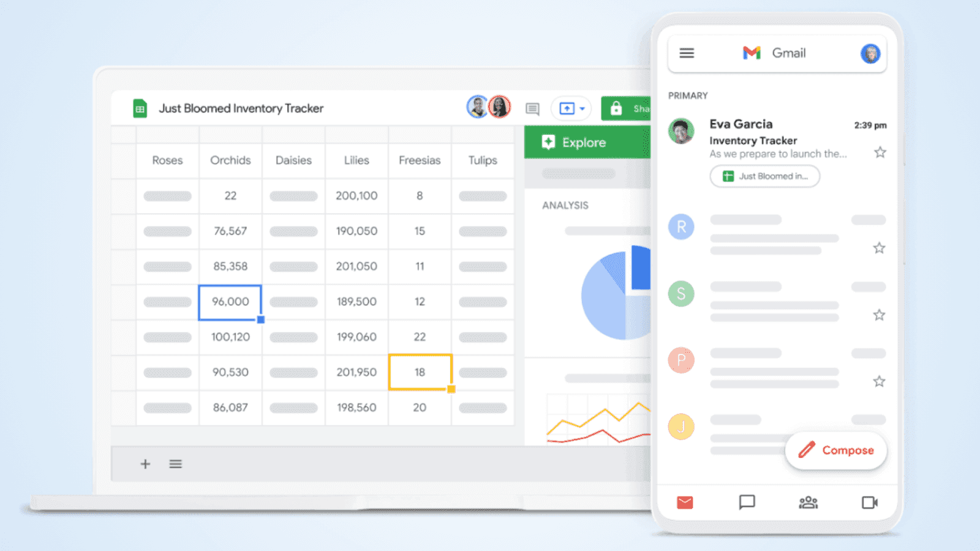Open the Just Bloomed attachment chip
Image resolution: width=980 pixels, height=551 pixels.
764,176
